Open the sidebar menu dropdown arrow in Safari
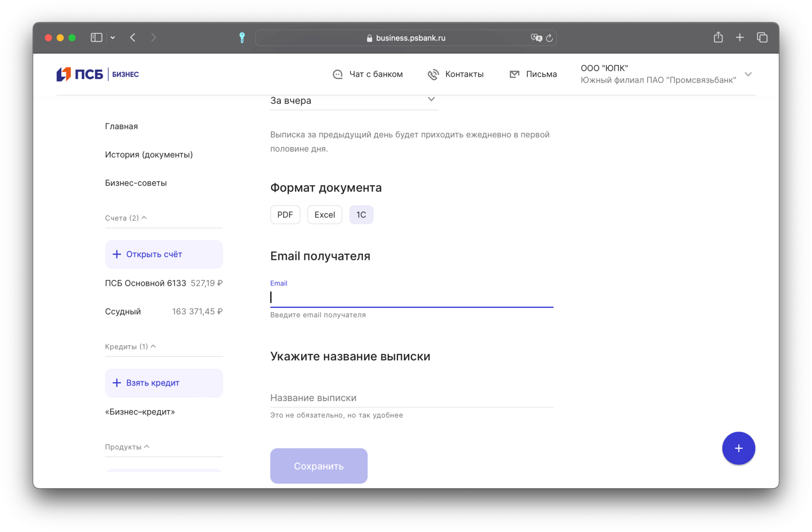Image resolution: width=812 pixels, height=532 pixels. (113, 37)
